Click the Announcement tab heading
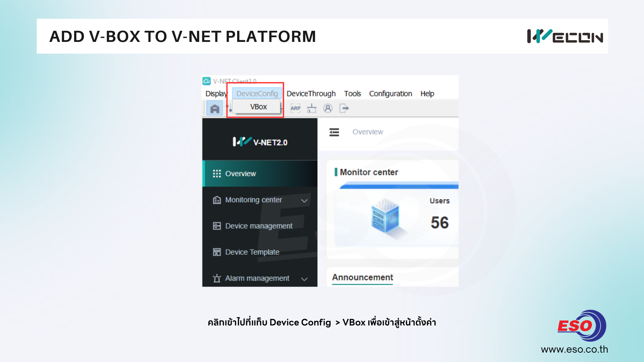 point(362,278)
